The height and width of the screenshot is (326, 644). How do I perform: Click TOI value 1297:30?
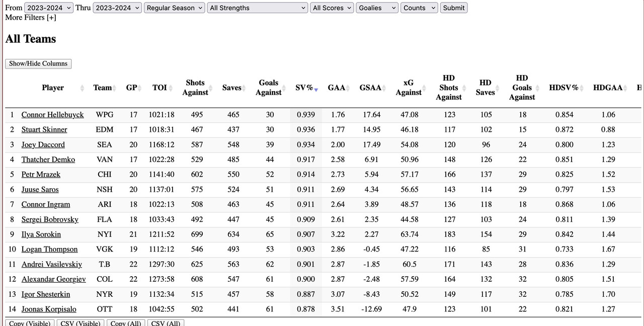162,264
